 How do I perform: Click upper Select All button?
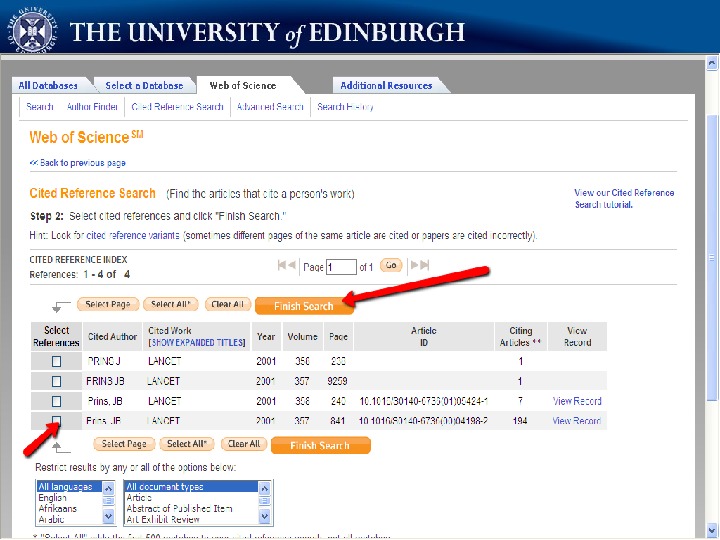pyautogui.click(x=171, y=304)
